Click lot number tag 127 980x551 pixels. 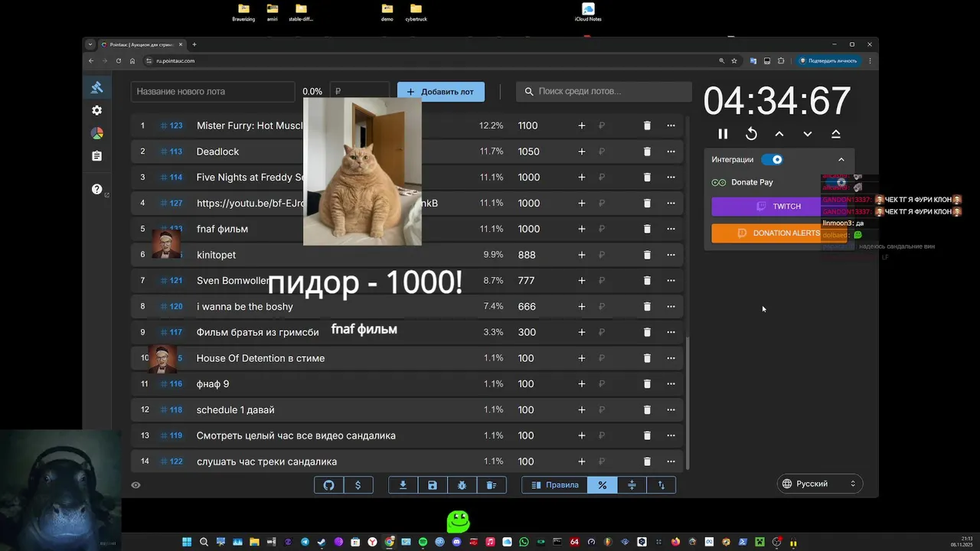172,204
